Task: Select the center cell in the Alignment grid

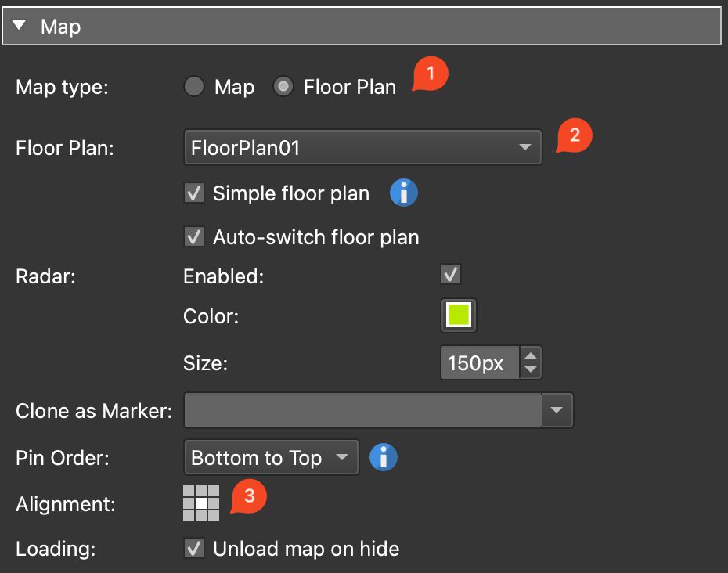Action: click(201, 503)
